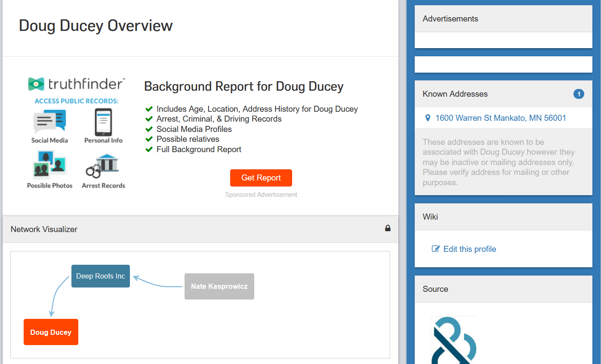The width and height of the screenshot is (601, 364).
Task: Click the address disclaimer paragraph
Action: [499, 162]
